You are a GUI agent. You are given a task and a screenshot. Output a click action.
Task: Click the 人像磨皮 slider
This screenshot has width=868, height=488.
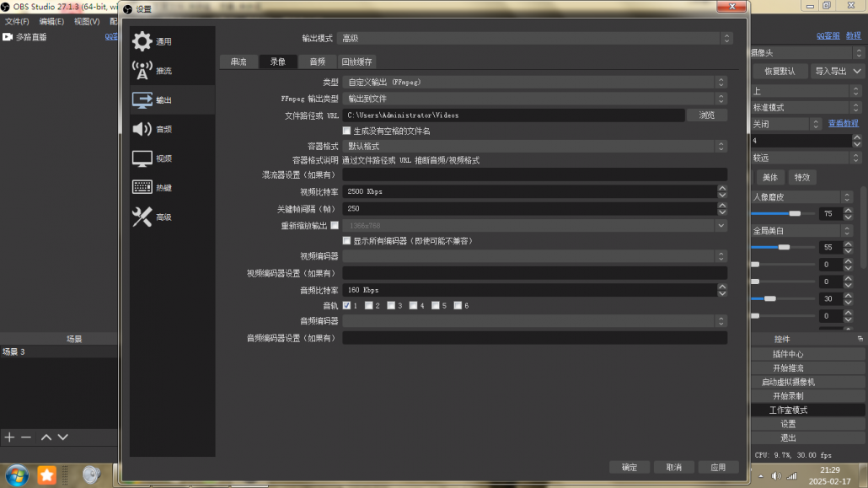pos(784,214)
